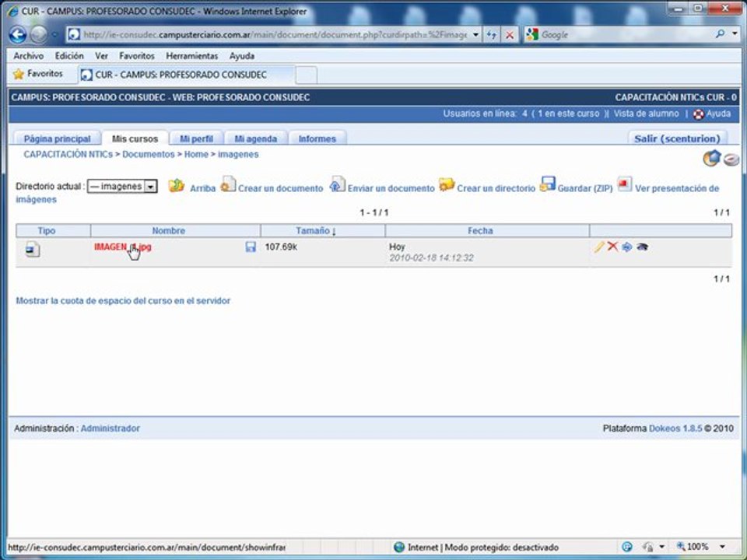747x560 pixels.
Task: Click the save/download disk icon beside IMAGEN_1.jpg
Action: point(251,247)
